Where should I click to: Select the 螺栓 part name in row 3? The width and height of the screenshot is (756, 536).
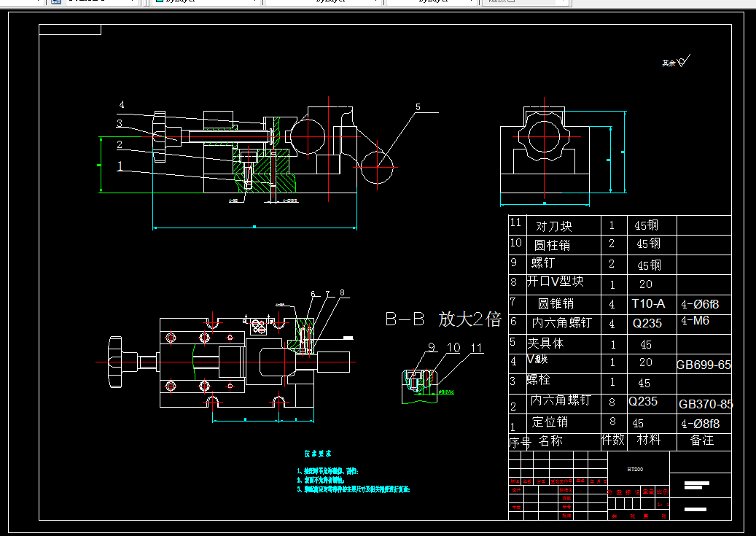tap(538, 380)
